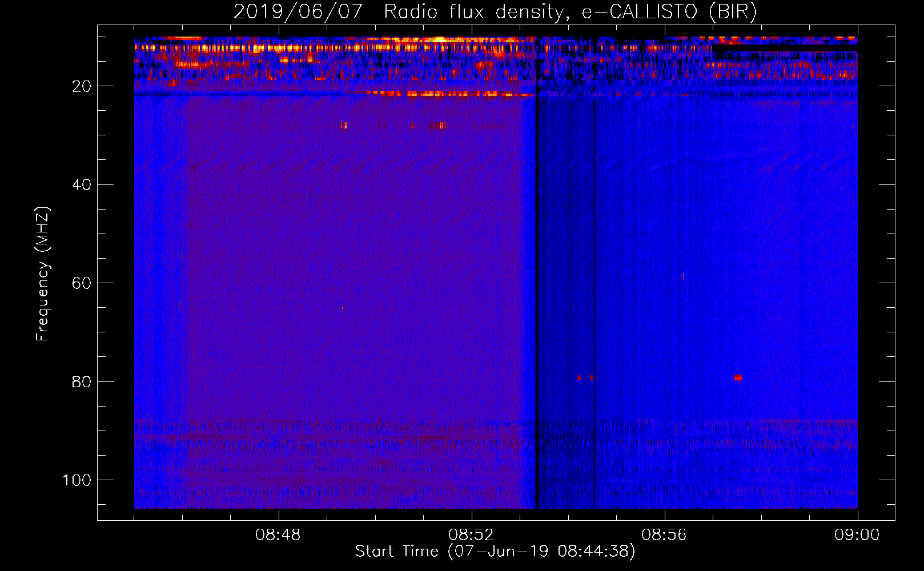The width and height of the screenshot is (924, 571).
Task: Click the "08:48" time tick label
Action: point(278,535)
